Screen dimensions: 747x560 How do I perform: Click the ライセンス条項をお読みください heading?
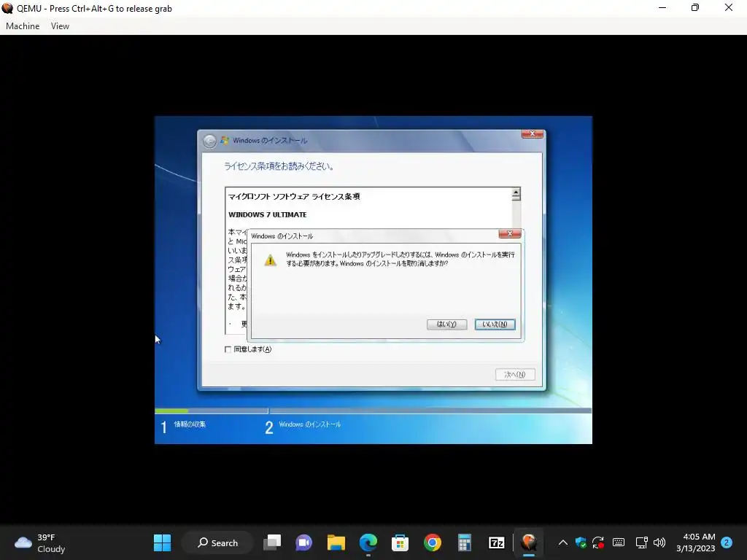[x=279, y=166]
